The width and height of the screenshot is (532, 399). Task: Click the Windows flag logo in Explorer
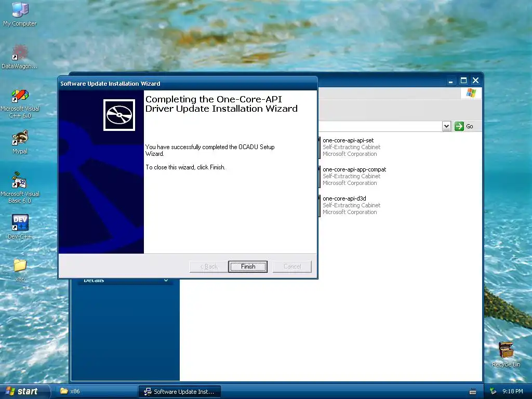(x=471, y=93)
